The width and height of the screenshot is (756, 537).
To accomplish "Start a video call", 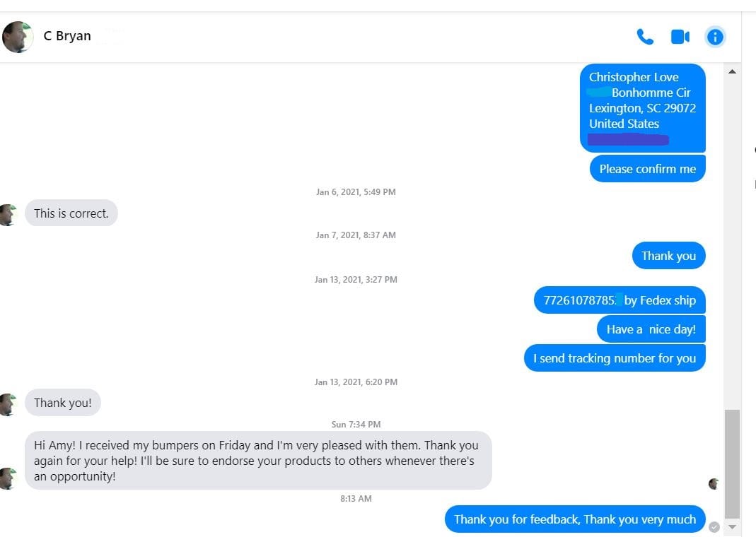I will (x=680, y=37).
